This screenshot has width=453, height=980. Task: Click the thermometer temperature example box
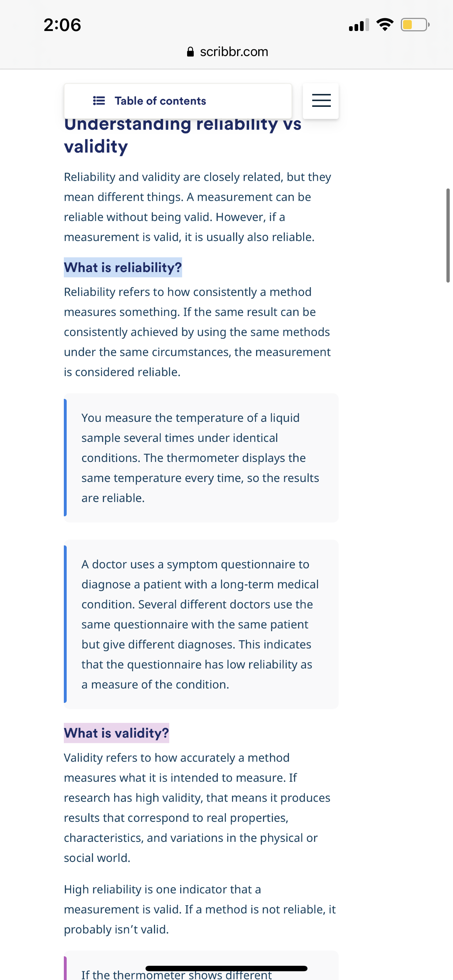click(x=201, y=458)
